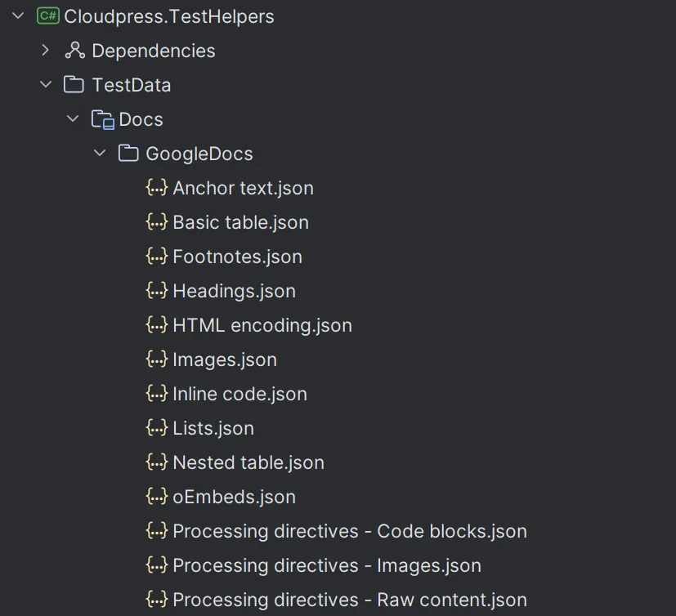Collapse the Docs folder chevron

[72, 118]
